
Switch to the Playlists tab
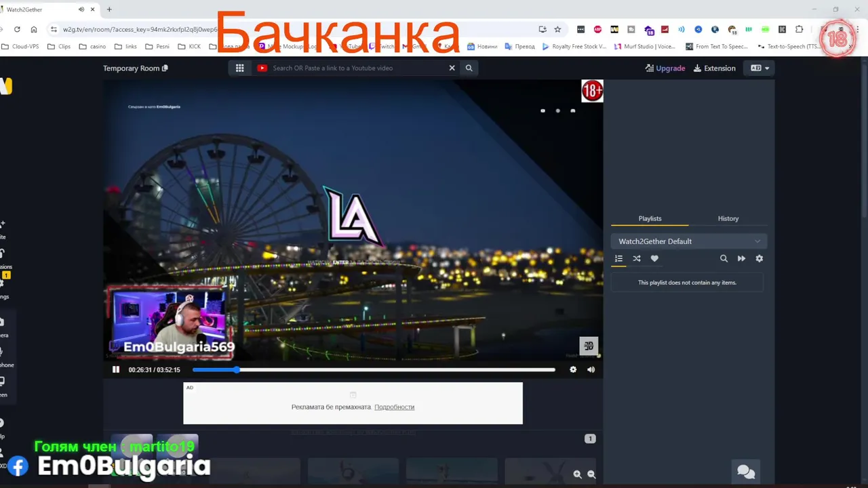pyautogui.click(x=650, y=218)
